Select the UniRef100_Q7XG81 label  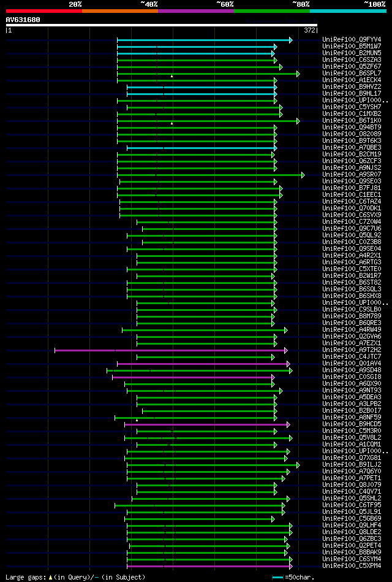[x=352, y=458]
